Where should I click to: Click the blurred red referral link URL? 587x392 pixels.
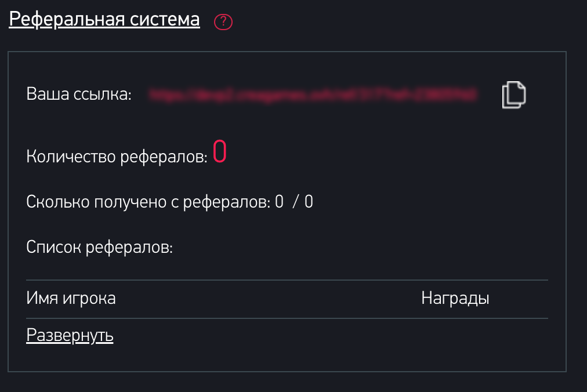(x=312, y=95)
